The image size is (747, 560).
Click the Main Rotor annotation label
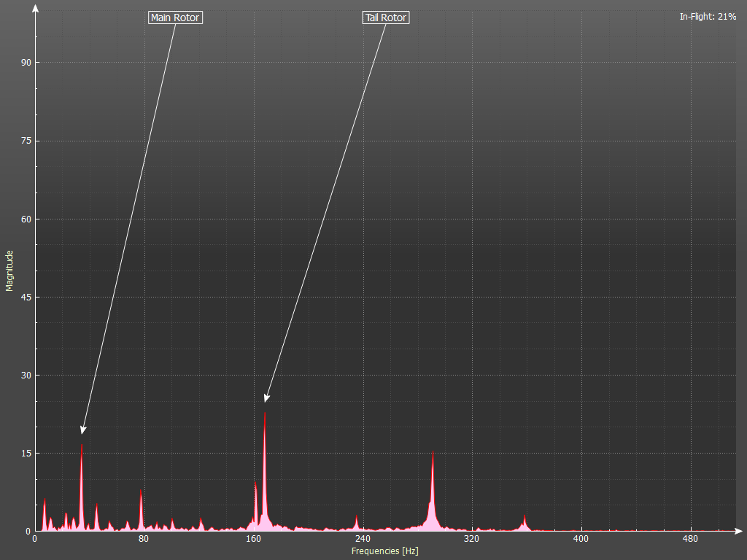[x=174, y=17]
